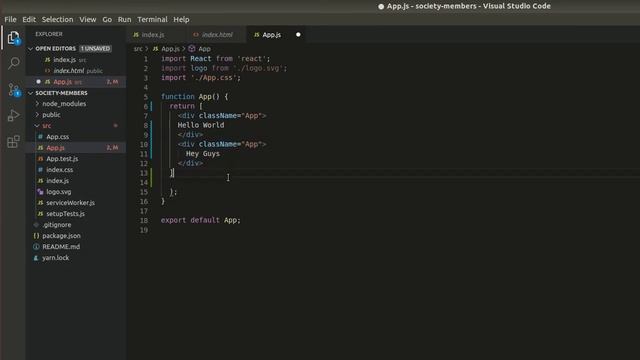Click src in the breadcrumb path
Image resolution: width=640 pixels, height=360 pixels.
click(x=138, y=49)
